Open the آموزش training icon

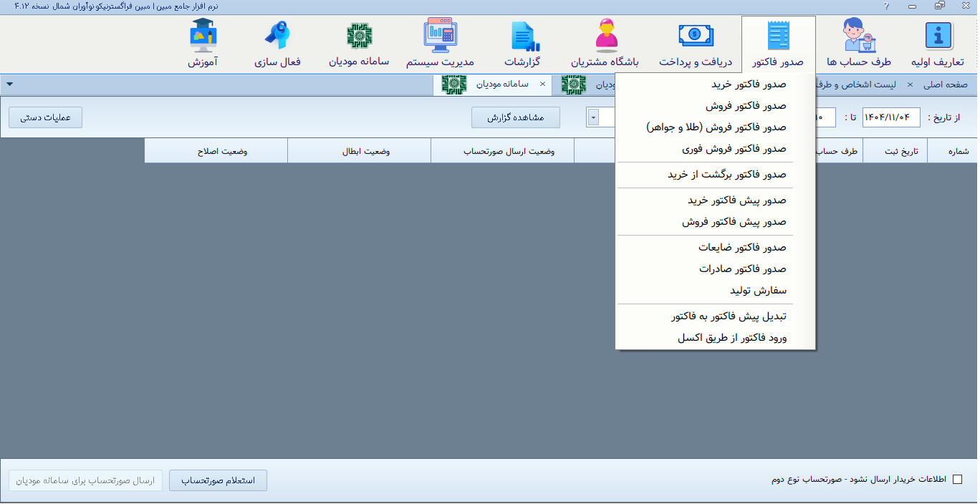pos(203,36)
